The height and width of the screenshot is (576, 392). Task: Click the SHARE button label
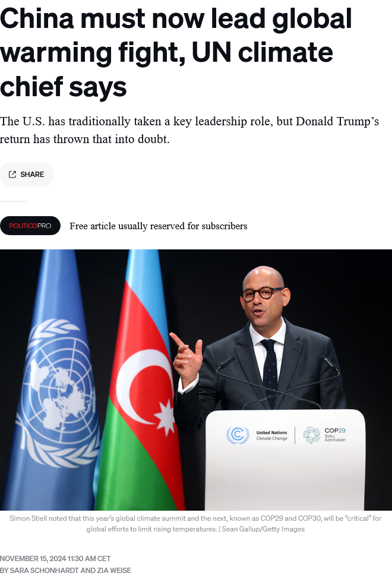coord(32,175)
